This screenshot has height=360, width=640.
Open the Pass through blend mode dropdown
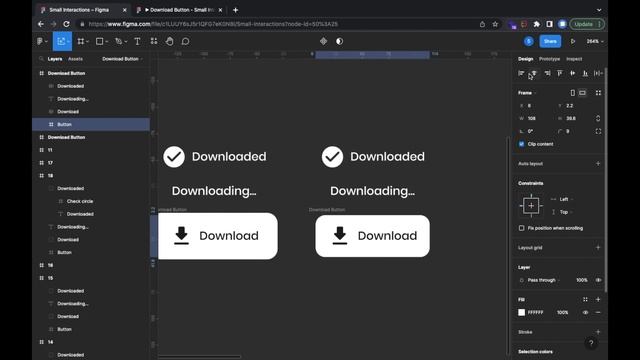(543, 280)
